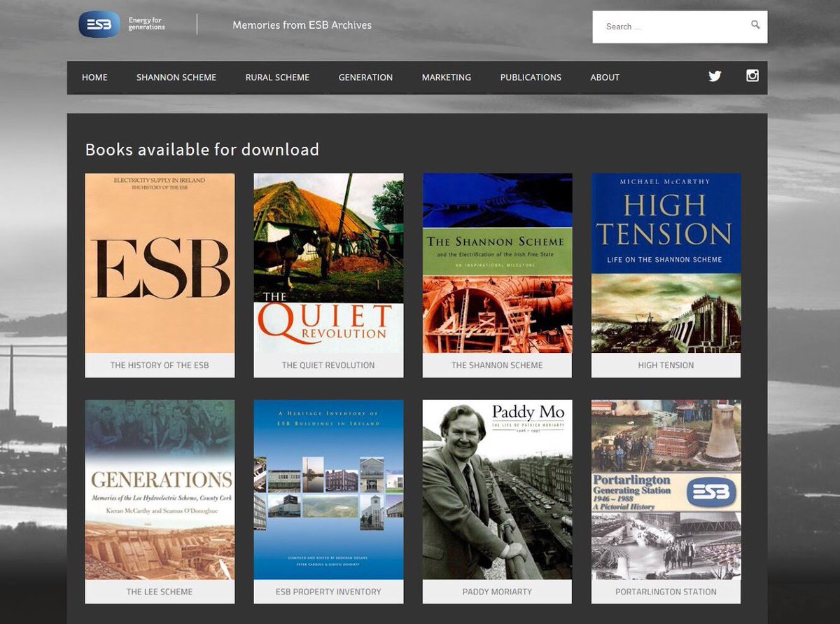Click THE HISTORY OF THE ESB caption

tap(160, 366)
